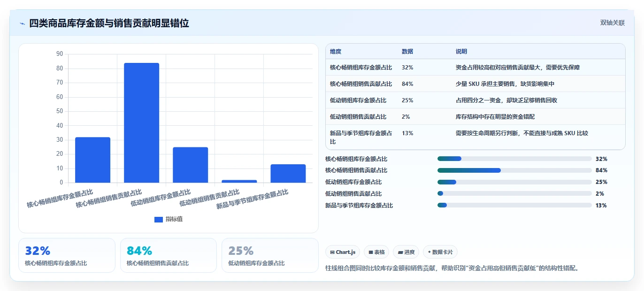Viewport: 644px width, 291px height.
Task: Click table cell 新品与季节组库存金额占比 in 维度 column
Action: [x=361, y=137]
